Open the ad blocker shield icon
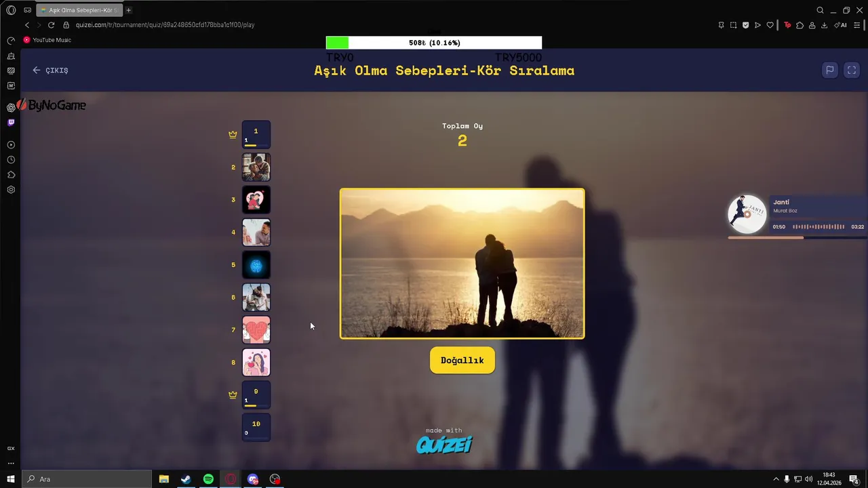The height and width of the screenshot is (488, 868). coord(745,25)
